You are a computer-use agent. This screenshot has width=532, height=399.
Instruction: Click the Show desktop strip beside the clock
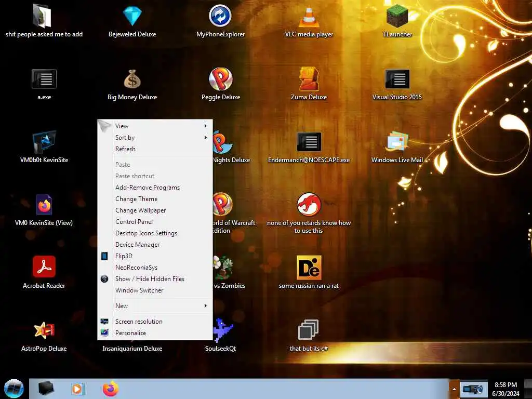[528, 389]
